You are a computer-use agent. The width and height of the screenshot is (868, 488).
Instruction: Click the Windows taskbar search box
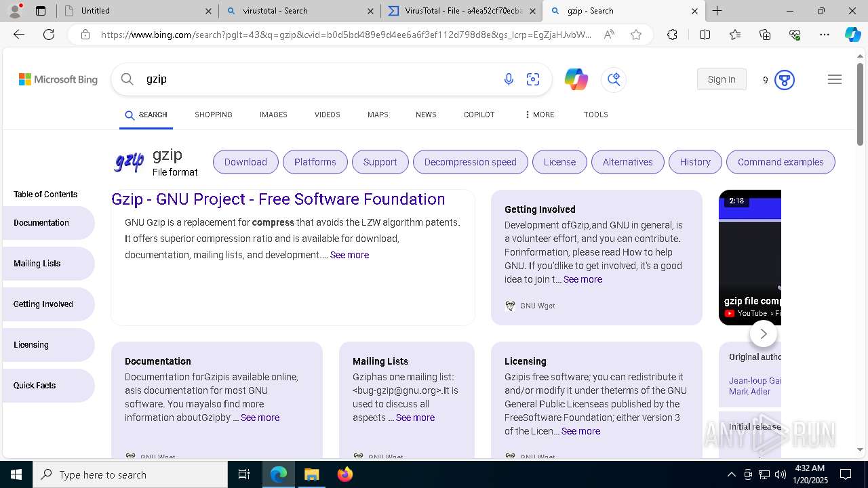click(x=130, y=474)
